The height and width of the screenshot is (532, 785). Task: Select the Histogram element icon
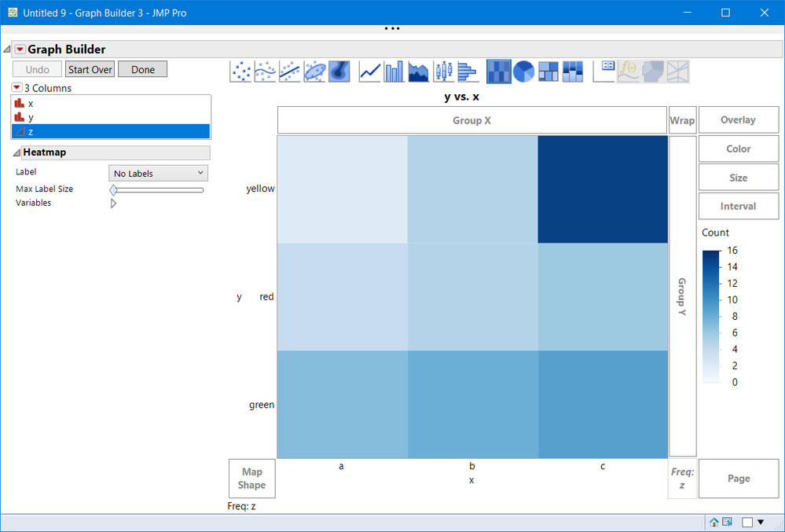468,71
